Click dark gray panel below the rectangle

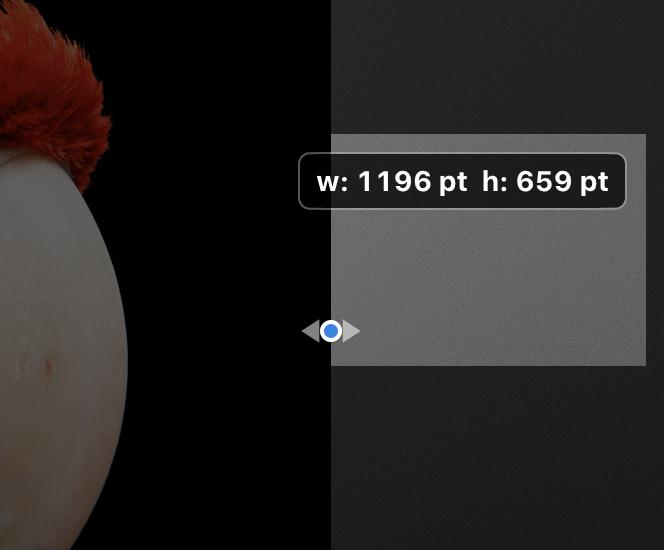click(495, 457)
